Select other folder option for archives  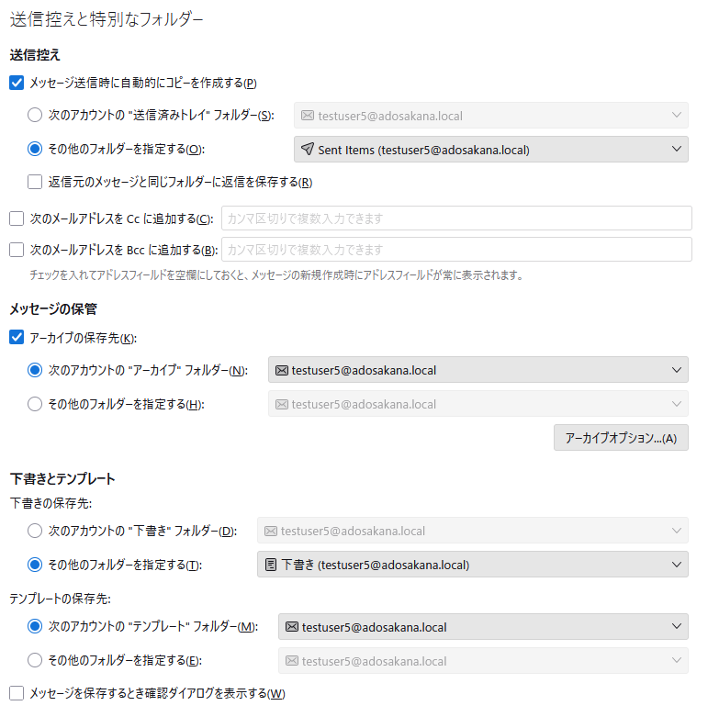tap(35, 403)
